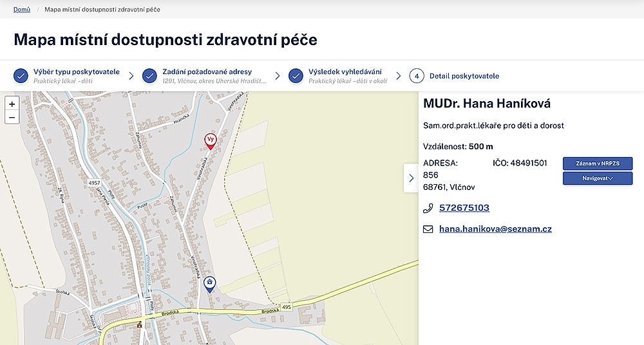
Task: Click road 4957 label on map
Action: point(94,183)
